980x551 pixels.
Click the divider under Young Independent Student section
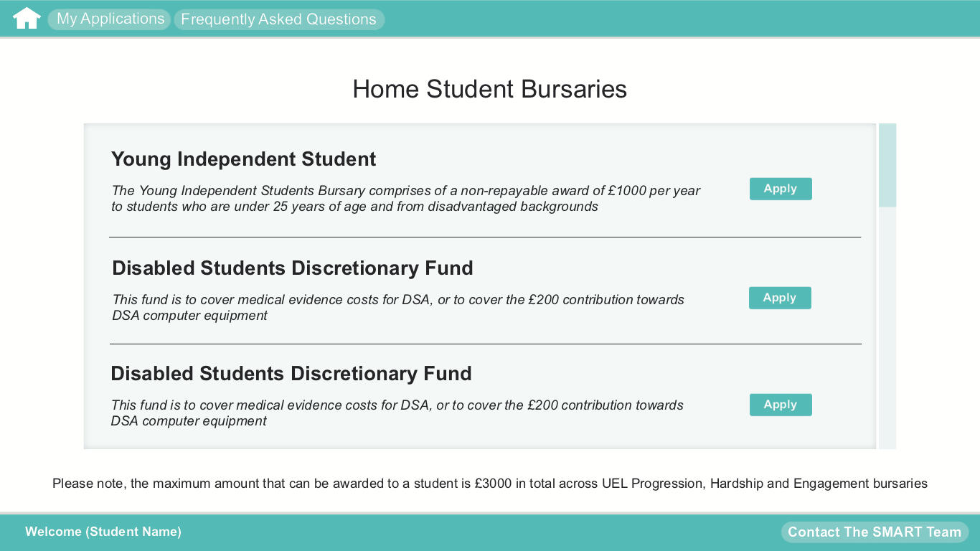(484, 237)
